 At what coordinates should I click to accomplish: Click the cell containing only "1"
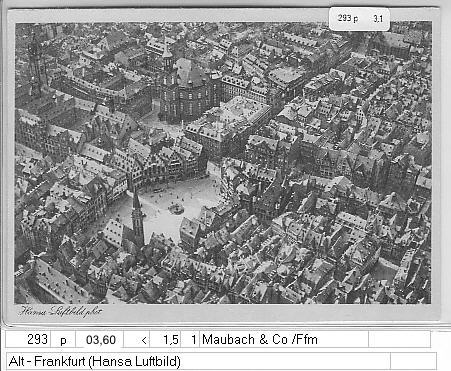coord(190,339)
